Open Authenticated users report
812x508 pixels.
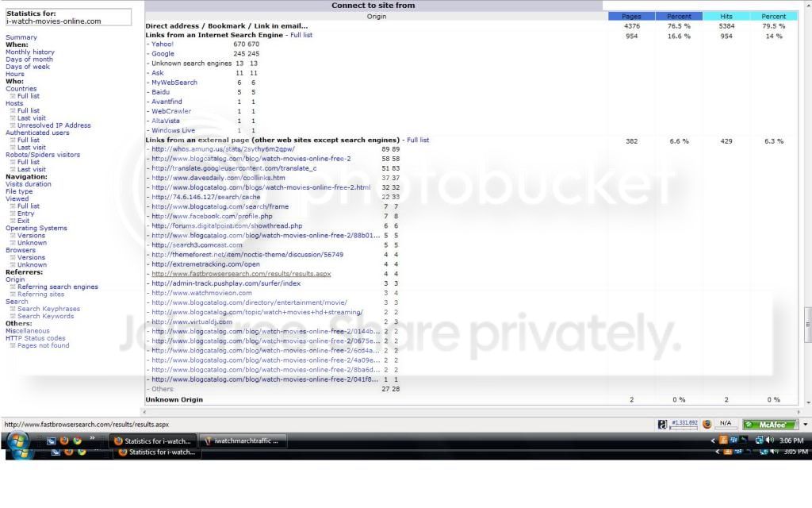pyautogui.click(x=37, y=133)
